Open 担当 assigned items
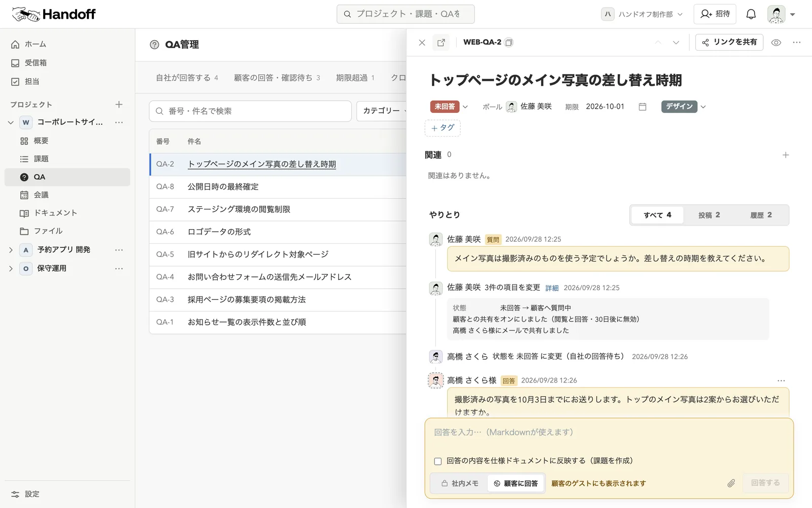The image size is (812, 508). pos(67,81)
